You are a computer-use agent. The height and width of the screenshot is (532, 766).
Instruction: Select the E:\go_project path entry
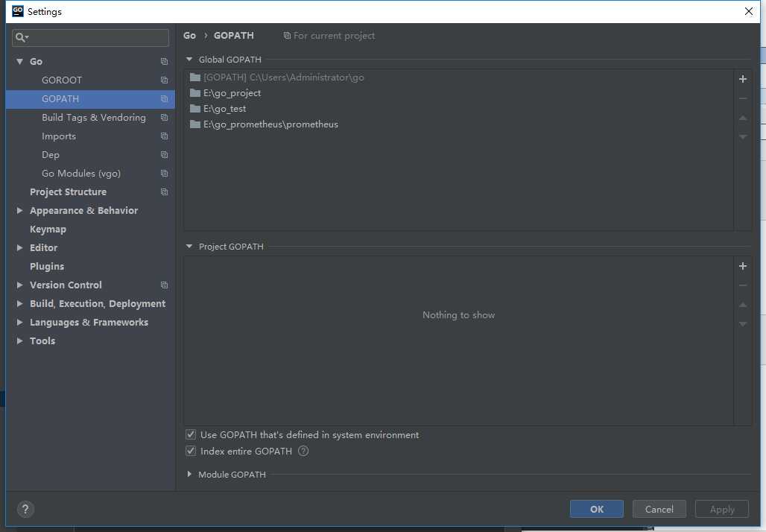(459, 93)
